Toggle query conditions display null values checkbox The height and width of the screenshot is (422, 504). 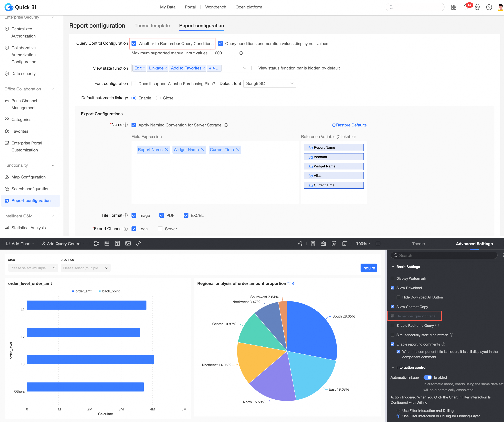pyautogui.click(x=221, y=44)
